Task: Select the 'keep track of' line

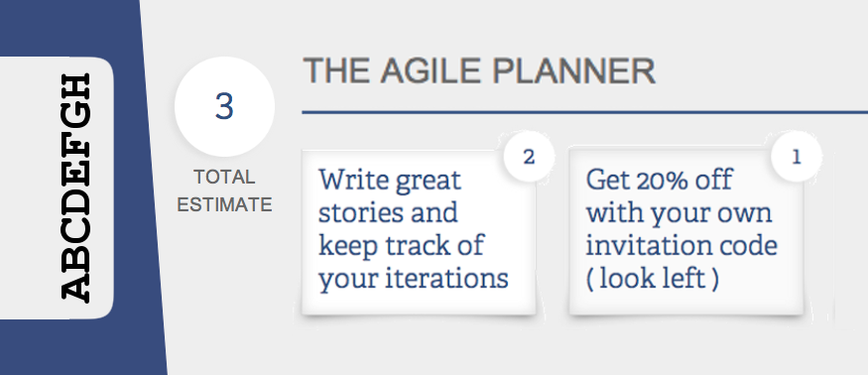Action: coord(402,246)
